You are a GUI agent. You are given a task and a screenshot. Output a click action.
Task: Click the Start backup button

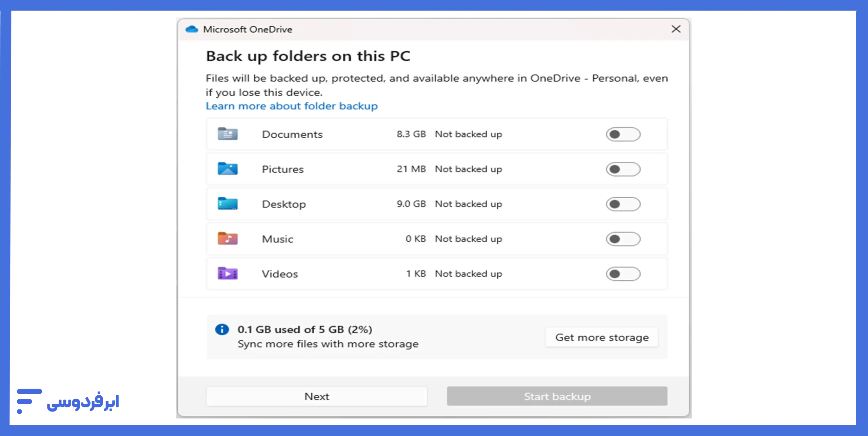tap(557, 396)
